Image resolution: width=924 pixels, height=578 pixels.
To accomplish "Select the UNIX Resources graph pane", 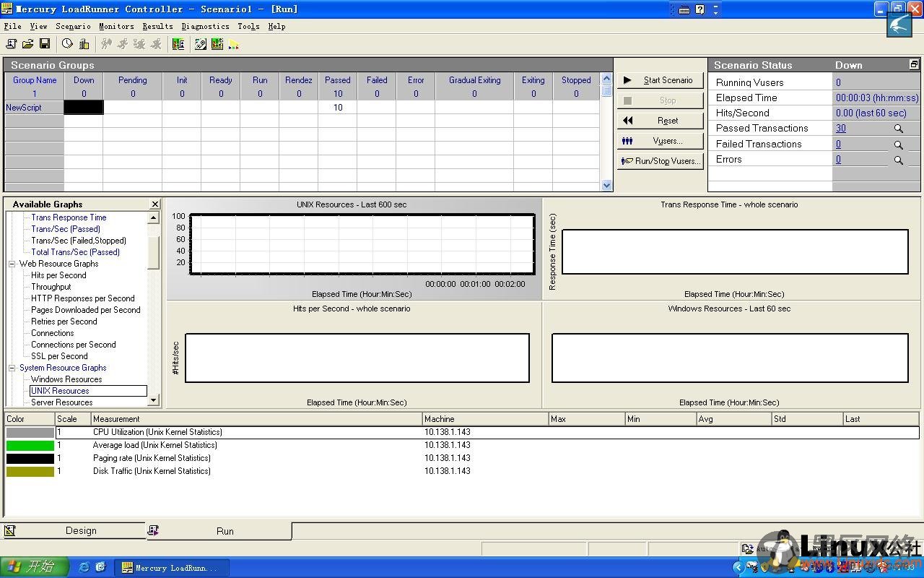I will tap(354, 249).
